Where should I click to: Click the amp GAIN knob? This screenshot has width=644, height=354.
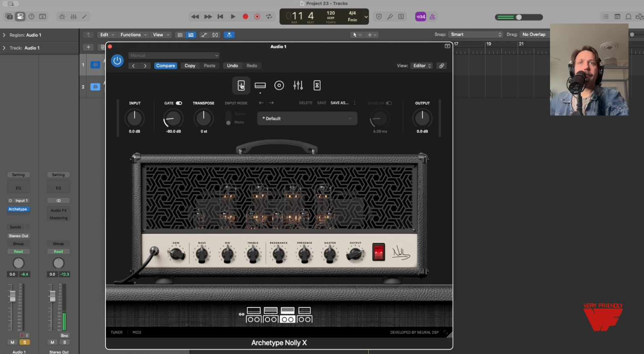[x=176, y=255]
